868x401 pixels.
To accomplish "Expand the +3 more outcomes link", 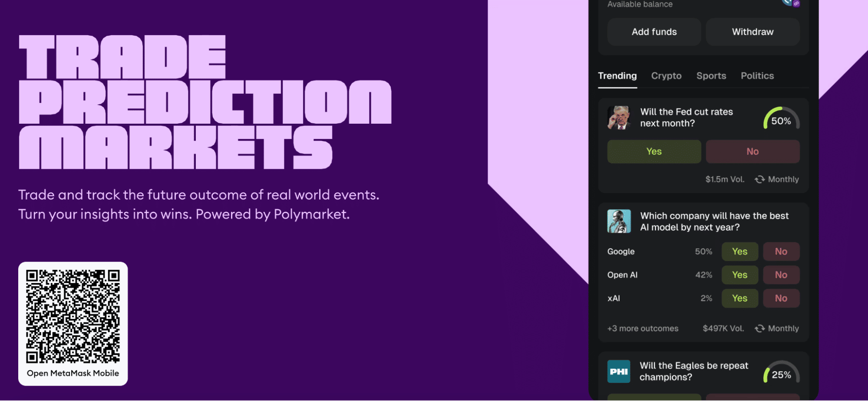I will coord(643,329).
